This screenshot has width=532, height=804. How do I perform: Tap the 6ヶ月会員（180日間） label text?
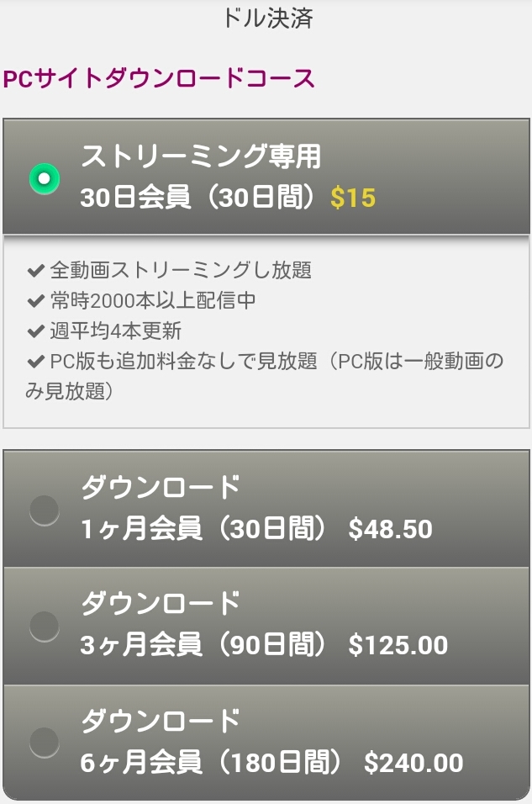pyautogui.click(x=212, y=763)
